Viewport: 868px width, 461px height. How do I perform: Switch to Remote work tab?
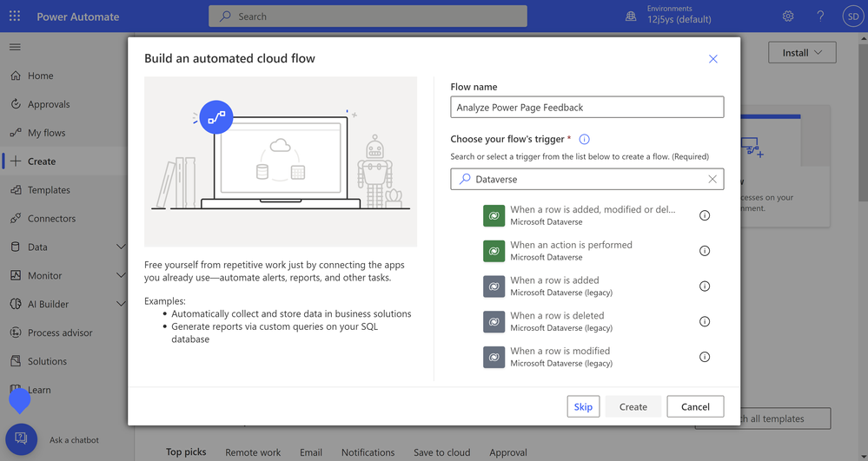[x=253, y=452]
